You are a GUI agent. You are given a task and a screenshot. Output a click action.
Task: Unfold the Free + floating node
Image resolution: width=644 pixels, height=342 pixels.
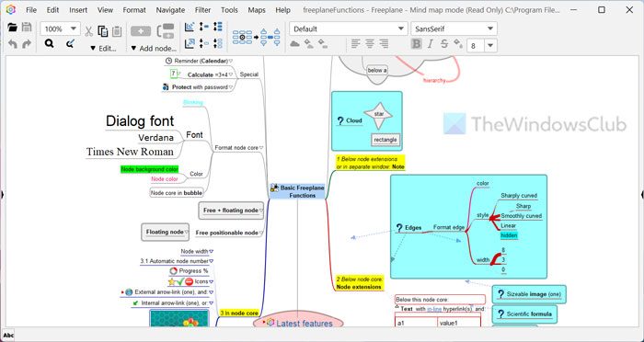click(261, 211)
